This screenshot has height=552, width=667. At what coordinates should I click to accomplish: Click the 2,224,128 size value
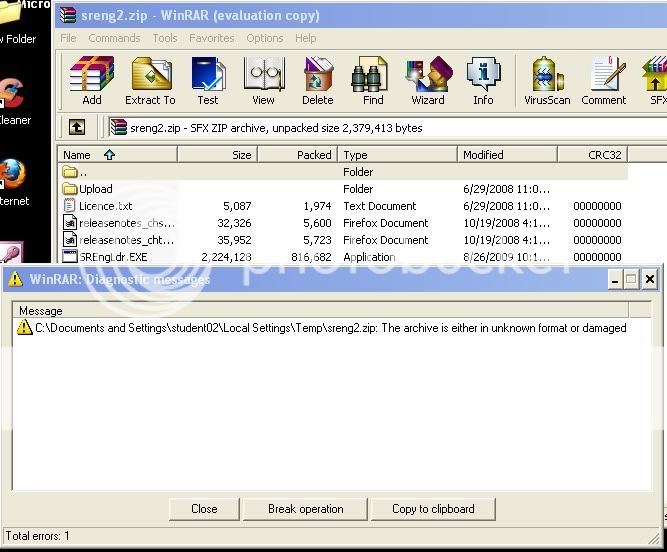(x=226, y=257)
